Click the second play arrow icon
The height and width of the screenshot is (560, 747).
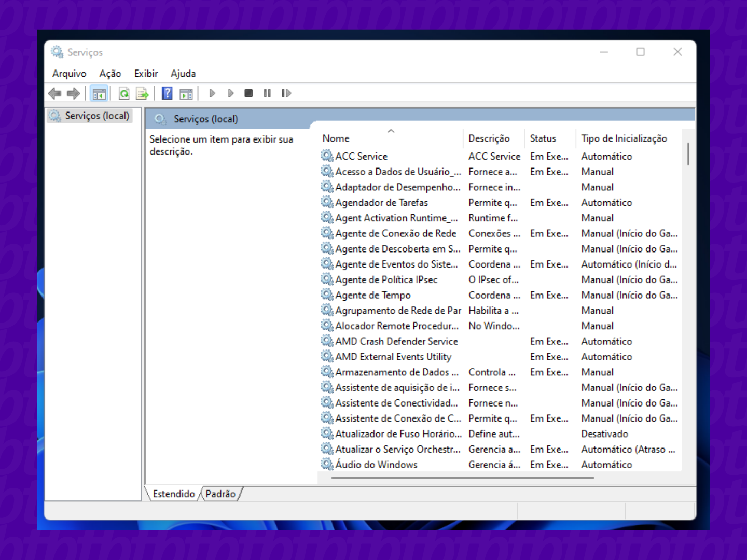[231, 93]
